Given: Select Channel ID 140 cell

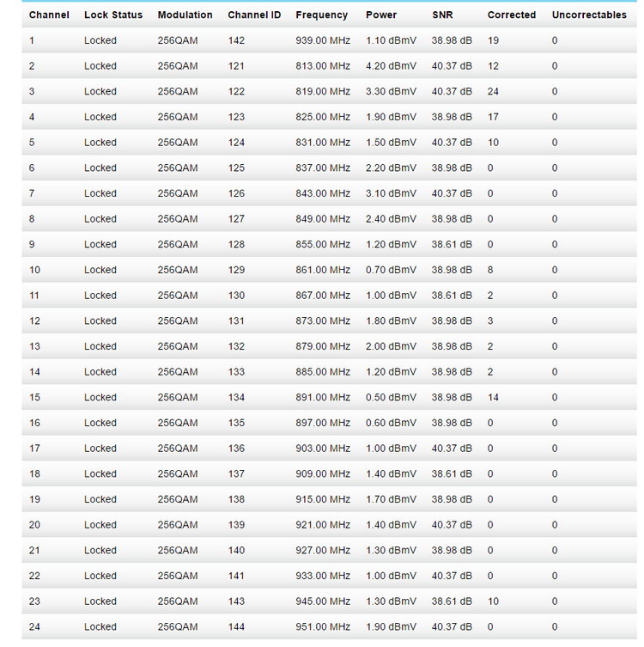Looking at the screenshot, I should (236, 550).
